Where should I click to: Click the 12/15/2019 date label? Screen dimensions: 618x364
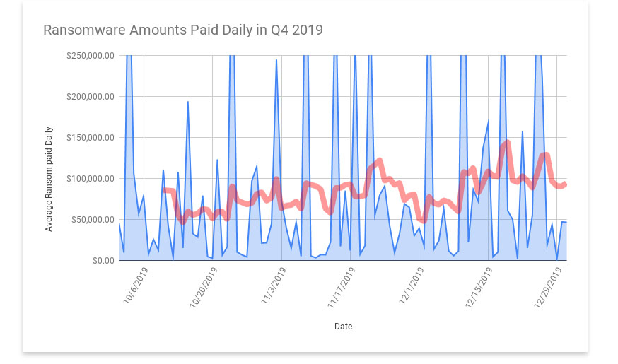[479, 288]
